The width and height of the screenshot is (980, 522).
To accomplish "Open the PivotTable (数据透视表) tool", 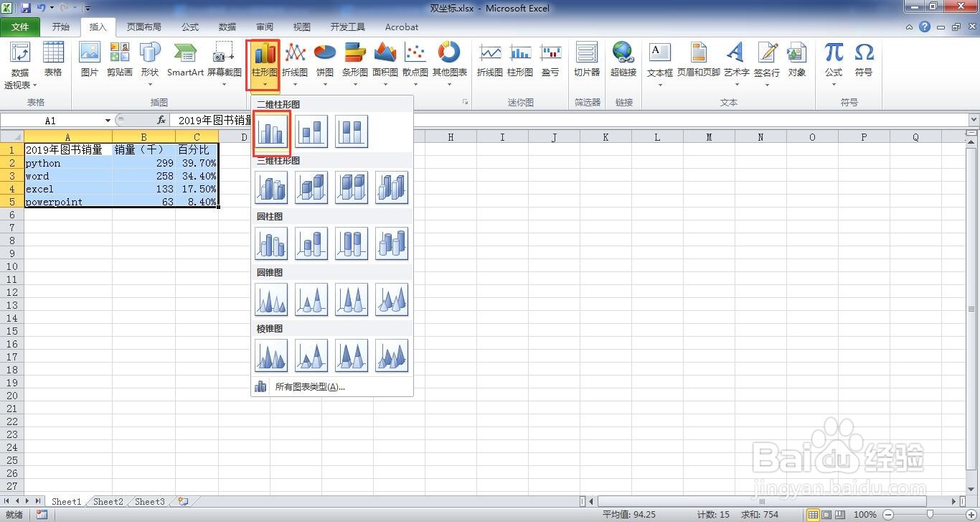I will [x=20, y=65].
